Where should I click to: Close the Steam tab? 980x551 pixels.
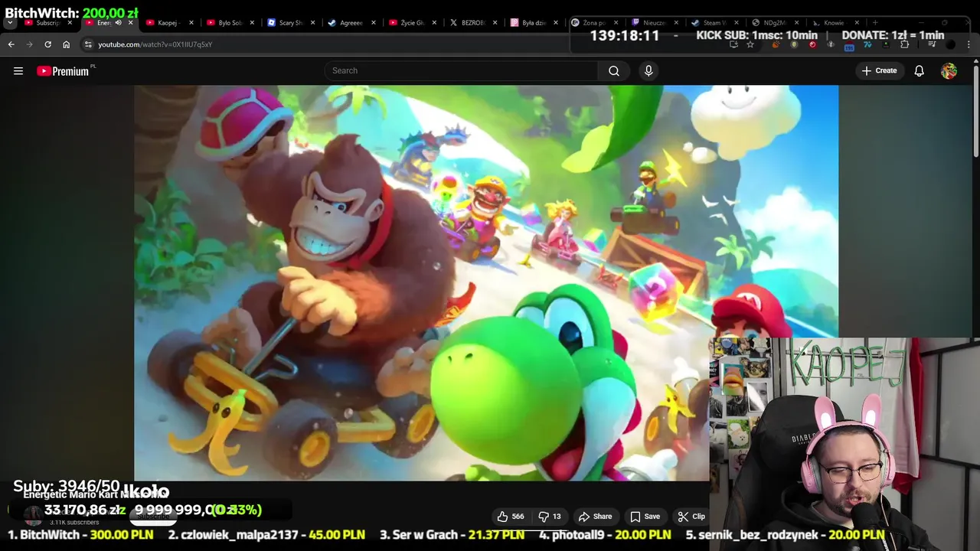point(736,23)
